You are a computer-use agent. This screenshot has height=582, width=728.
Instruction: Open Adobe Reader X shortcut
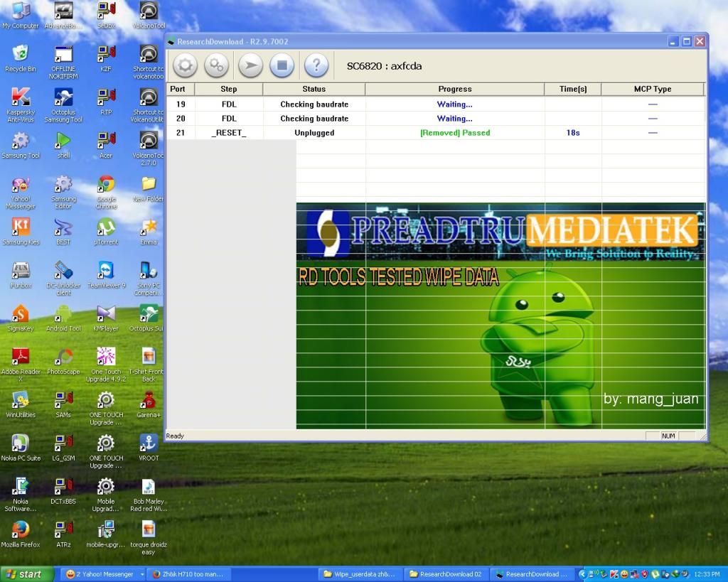coord(21,365)
